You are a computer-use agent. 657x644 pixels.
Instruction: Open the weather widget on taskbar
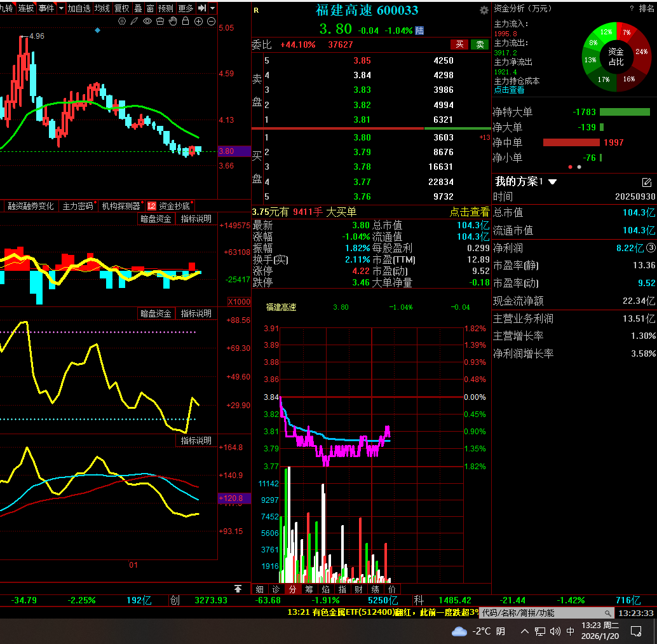click(x=478, y=631)
